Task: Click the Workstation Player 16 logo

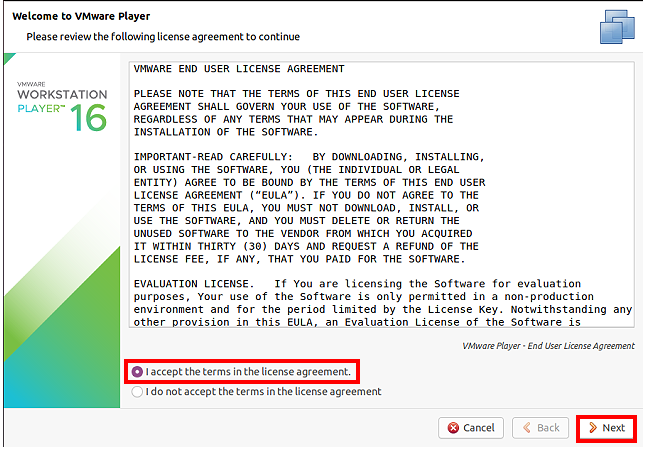Action: pyautogui.click(x=62, y=106)
